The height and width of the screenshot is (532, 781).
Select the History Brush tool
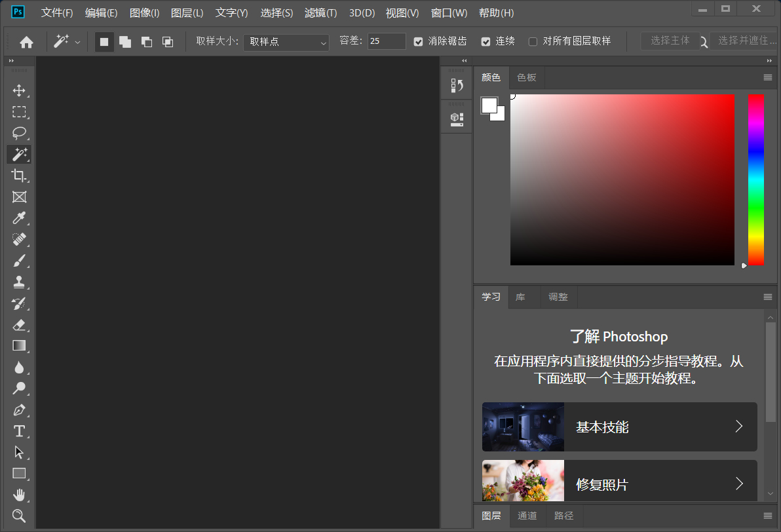(x=20, y=303)
